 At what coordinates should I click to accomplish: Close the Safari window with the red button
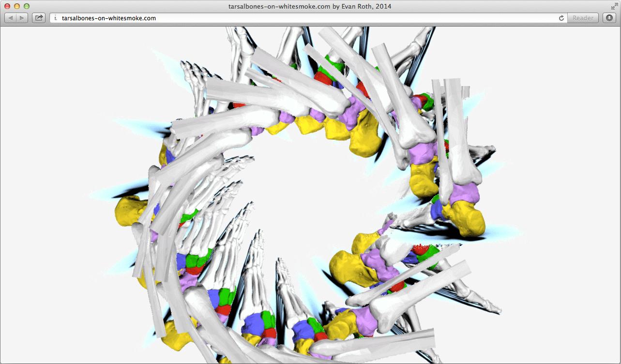[7, 6]
